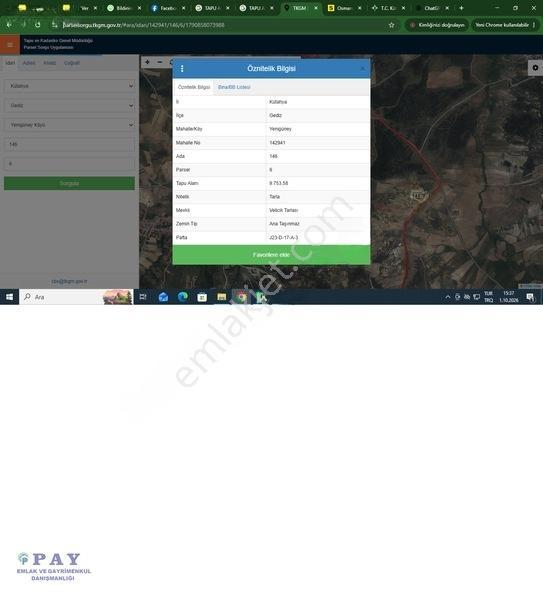Close the Öznitelik Bilgisi dialog
The height and width of the screenshot is (600, 543).
(362, 68)
